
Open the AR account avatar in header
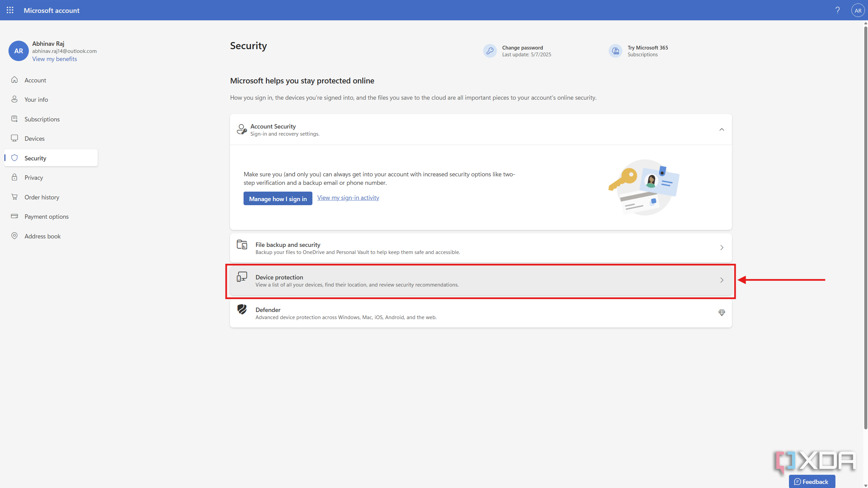click(858, 11)
